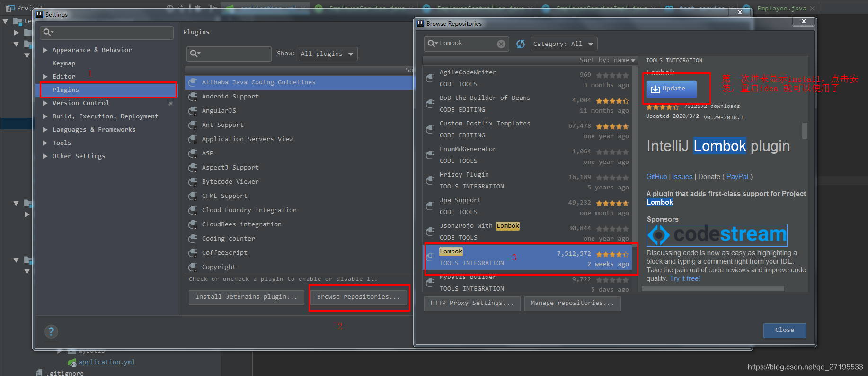
Task: Click Browse repositories button
Action: pos(358,297)
